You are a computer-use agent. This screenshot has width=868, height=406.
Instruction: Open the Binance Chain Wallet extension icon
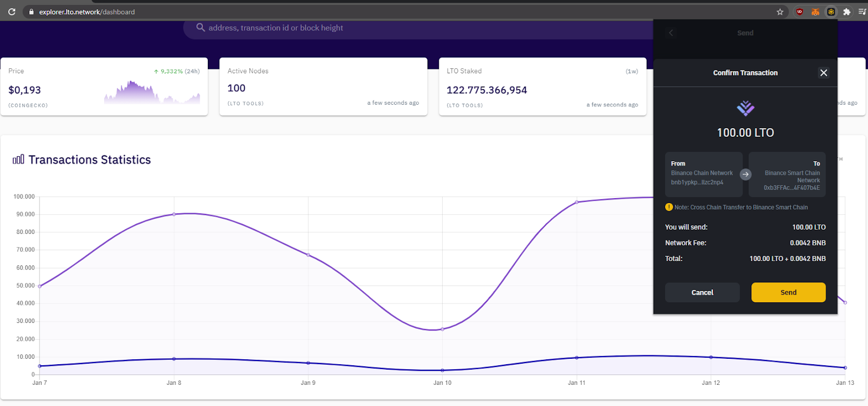[831, 11]
